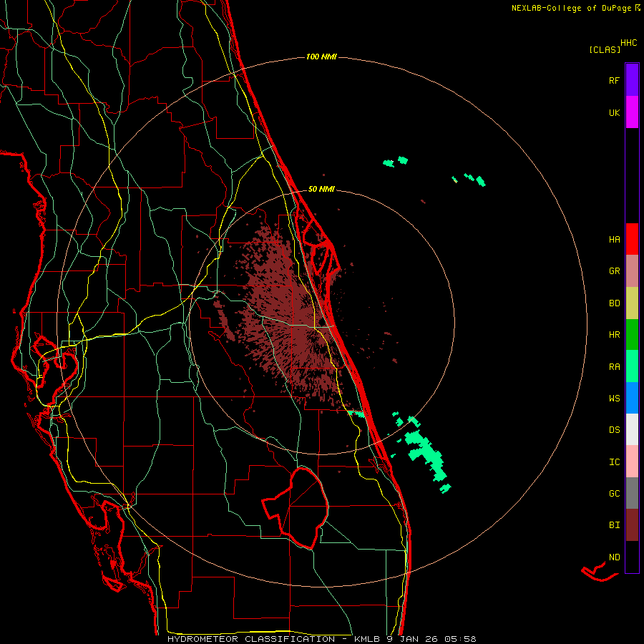Click the HR green legend swatch
The height and width of the screenshot is (644, 644).
[x=632, y=335]
